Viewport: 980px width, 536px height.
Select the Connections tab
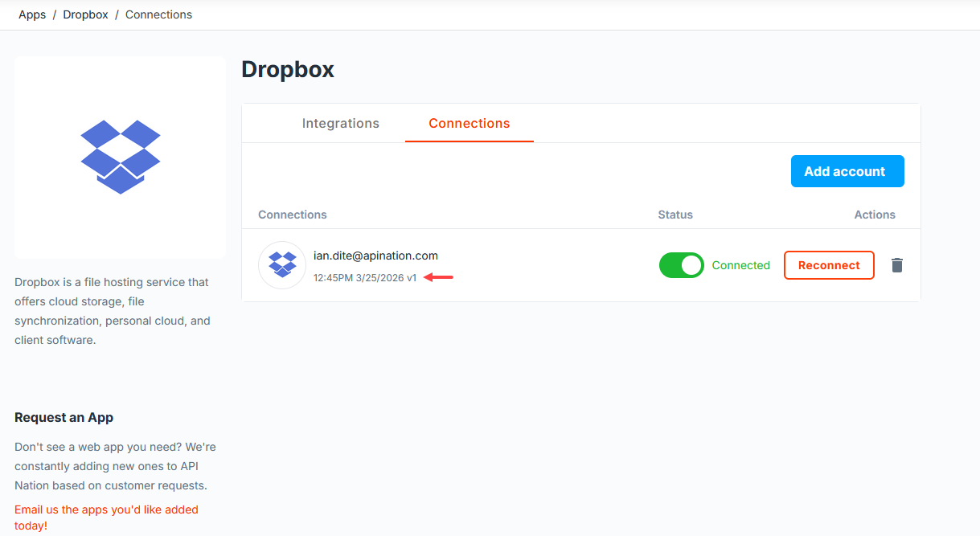coord(469,123)
